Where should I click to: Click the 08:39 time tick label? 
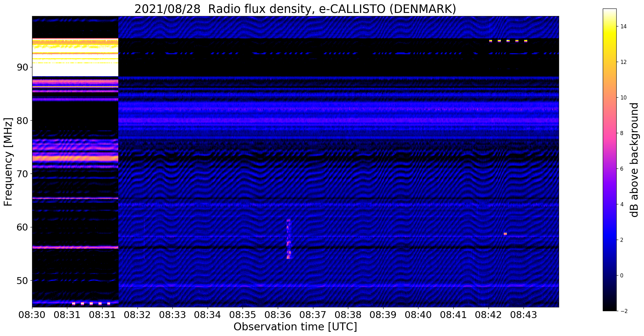pyautogui.click(x=383, y=315)
